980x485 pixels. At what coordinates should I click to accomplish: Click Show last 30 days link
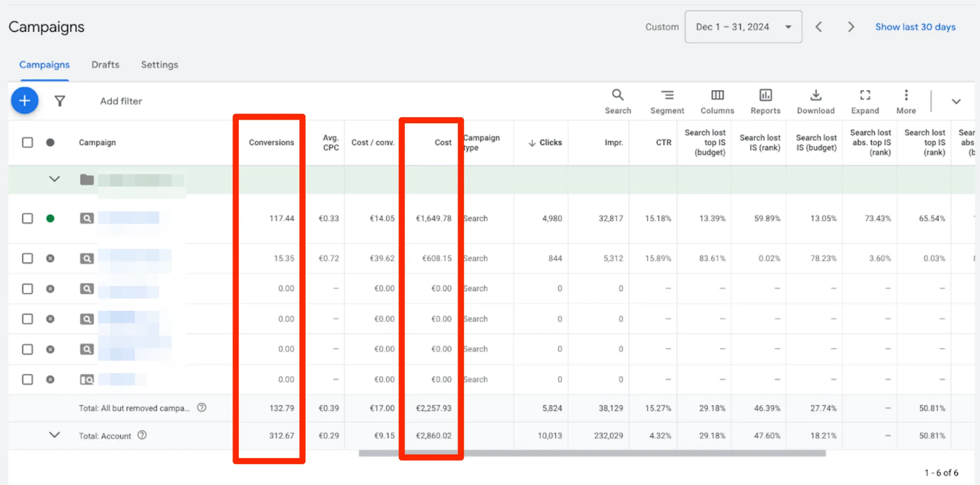click(915, 27)
